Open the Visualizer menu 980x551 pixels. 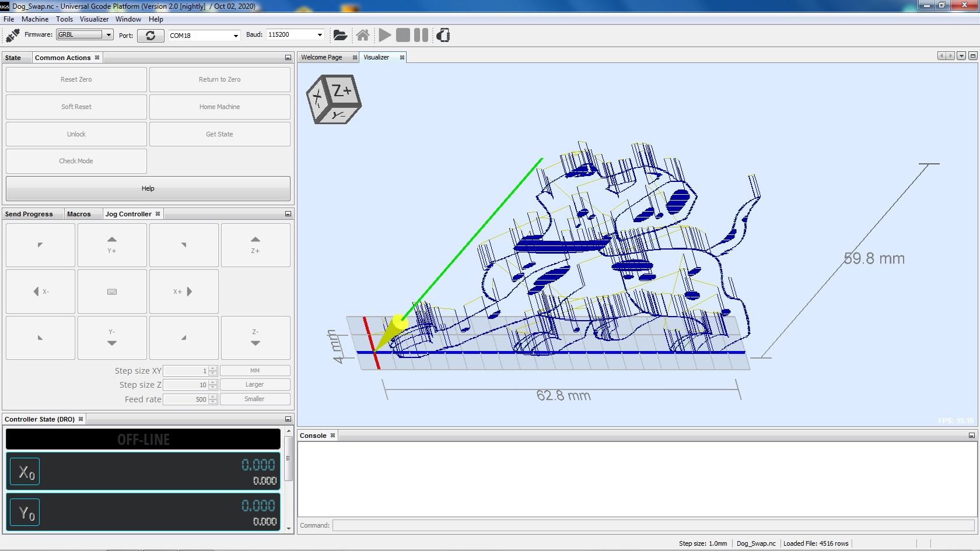tap(94, 19)
